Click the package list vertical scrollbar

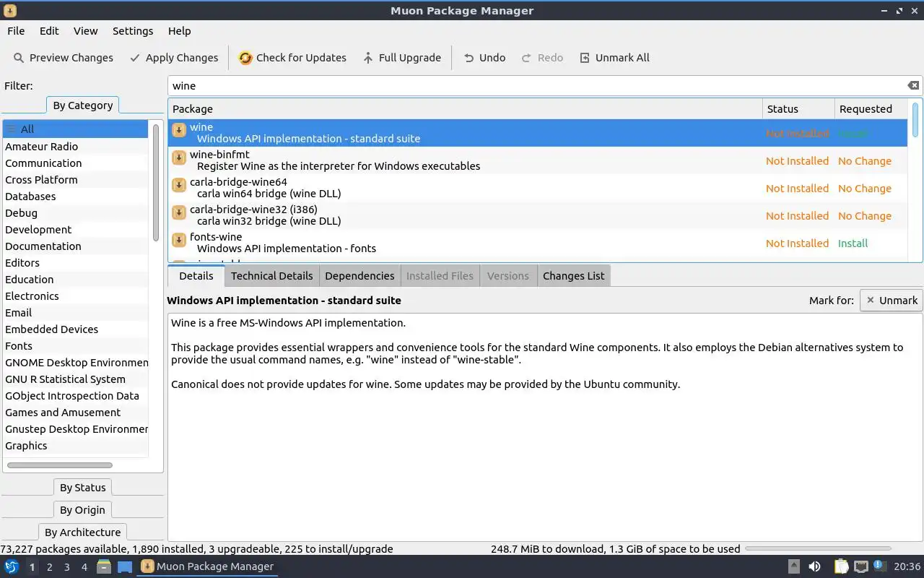pyautogui.click(x=915, y=120)
